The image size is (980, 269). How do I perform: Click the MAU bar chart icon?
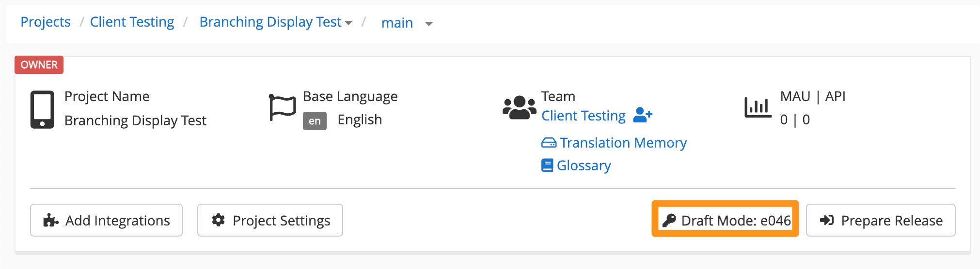758,107
